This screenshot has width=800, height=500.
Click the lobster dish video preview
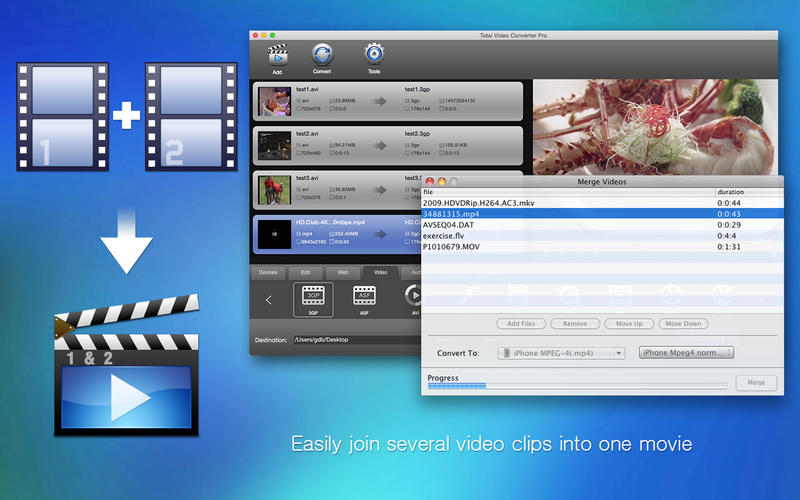pos(656,127)
